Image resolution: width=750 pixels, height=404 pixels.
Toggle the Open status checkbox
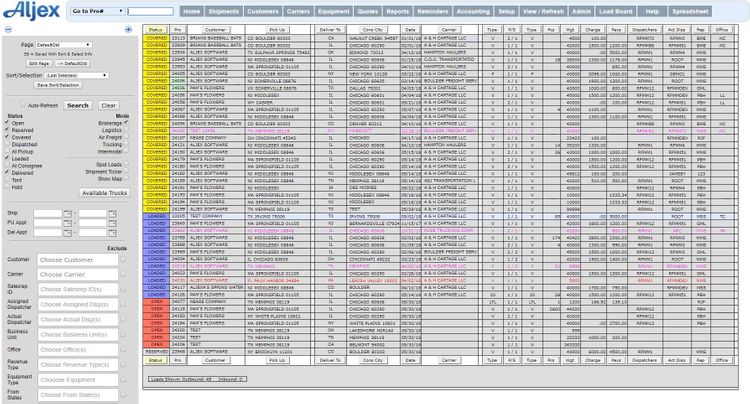click(x=7, y=122)
